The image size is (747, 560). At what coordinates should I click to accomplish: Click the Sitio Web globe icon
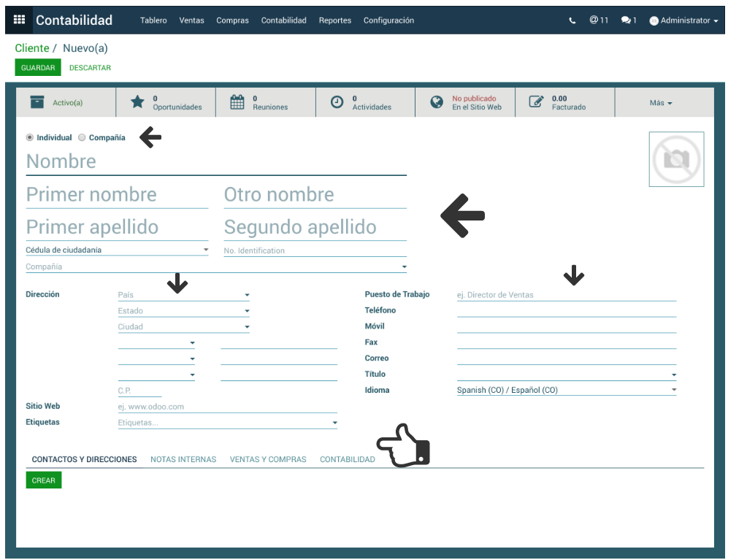pyautogui.click(x=437, y=102)
